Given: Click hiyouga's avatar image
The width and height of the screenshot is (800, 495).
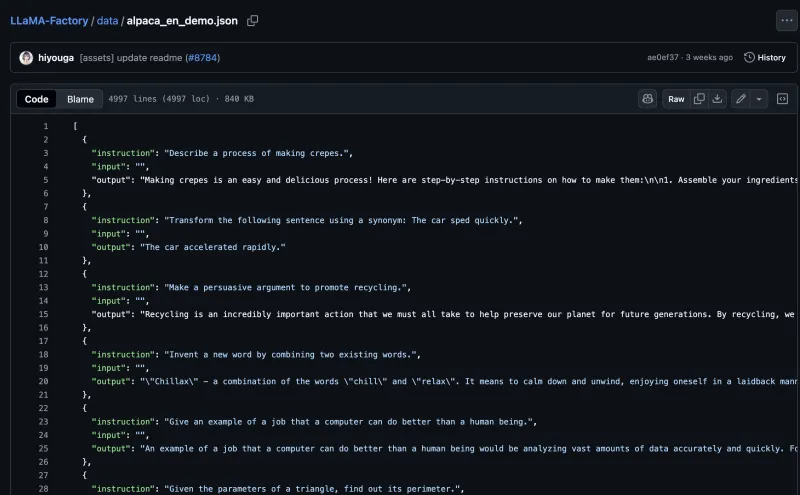Looking at the screenshot, I should tap(26, 58).
